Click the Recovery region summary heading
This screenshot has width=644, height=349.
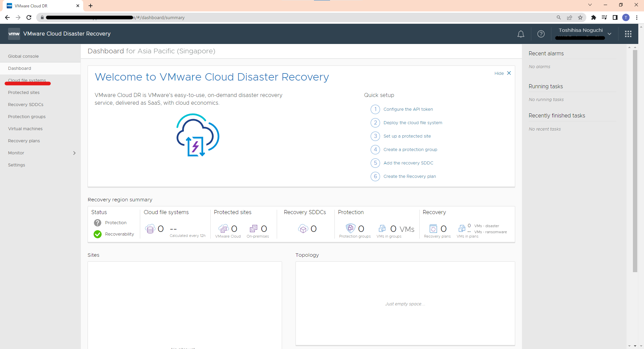(120, 200)
